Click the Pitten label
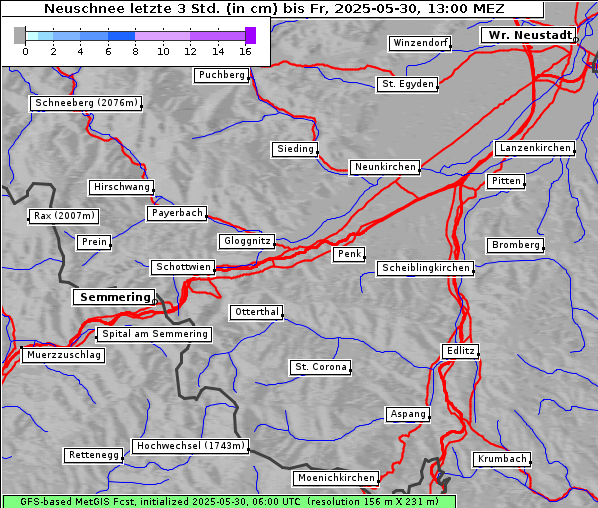Viewport: 598px width, 508px height. click(x=506, y=181)
